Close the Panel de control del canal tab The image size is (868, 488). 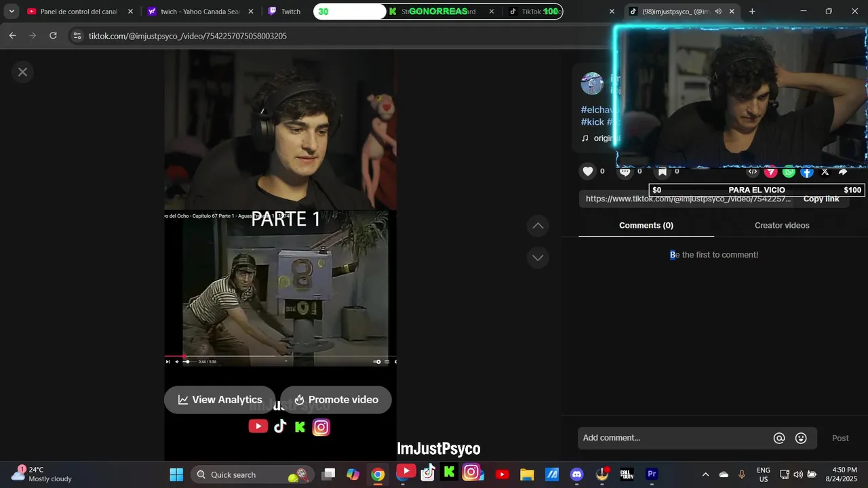tap(131, 12)
